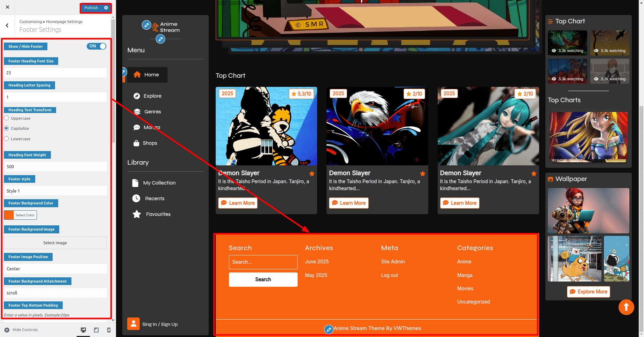Viewport: 644px width, 337px height.
Task: Open the Explore menu item
Action: point(152,96)
